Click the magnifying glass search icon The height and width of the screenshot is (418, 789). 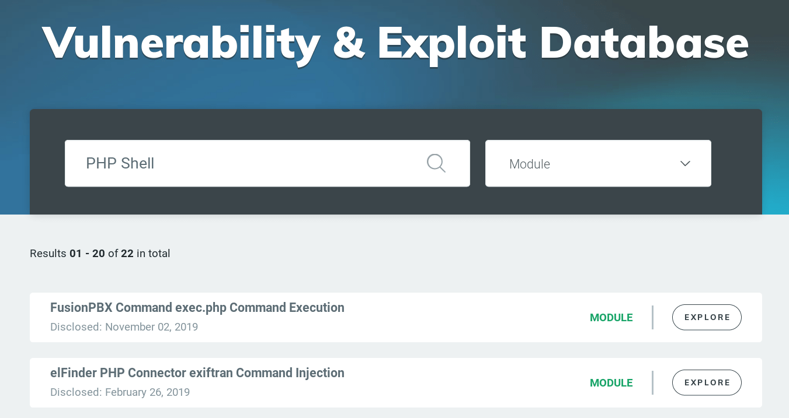coord(436,163)
